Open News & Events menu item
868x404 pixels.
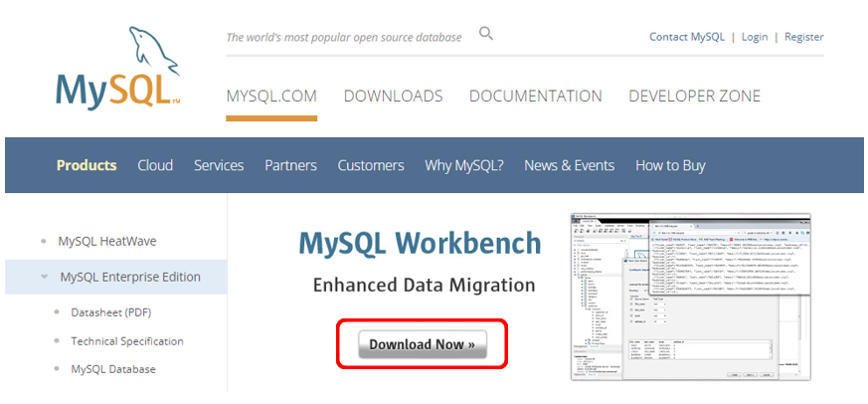pos(569,165)
